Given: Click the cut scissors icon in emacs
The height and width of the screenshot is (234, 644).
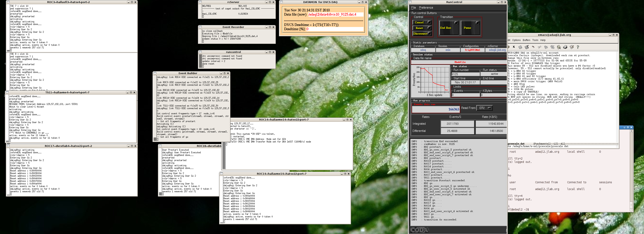Looking at the screenshot, I should pyautogui.click(x=540, y=47).
